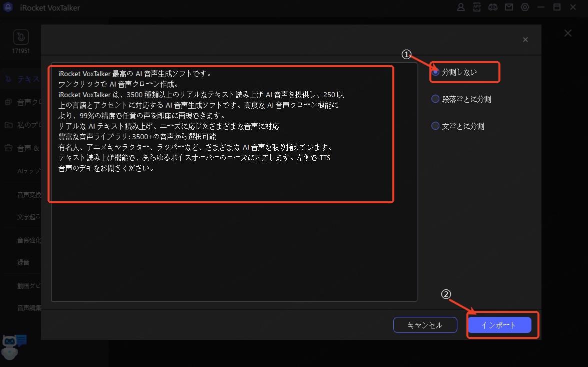588x367 pixels.
Task: Click the 音声クローン sidebar icon
Action: coord(8,102)
